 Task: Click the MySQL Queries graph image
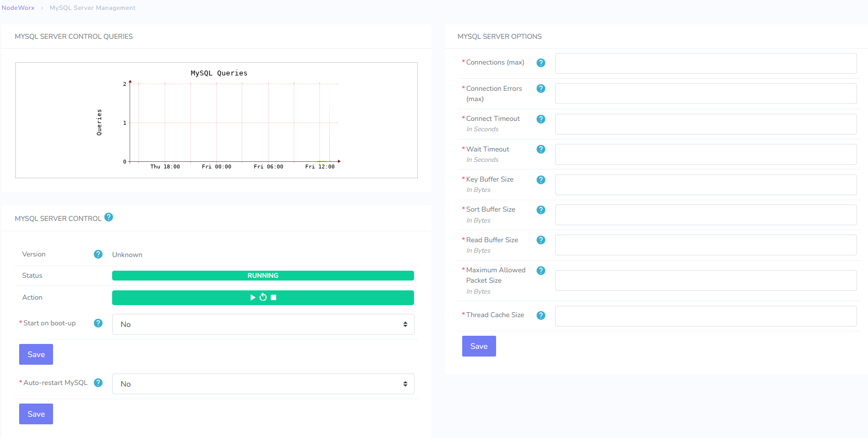pos(217,120)
